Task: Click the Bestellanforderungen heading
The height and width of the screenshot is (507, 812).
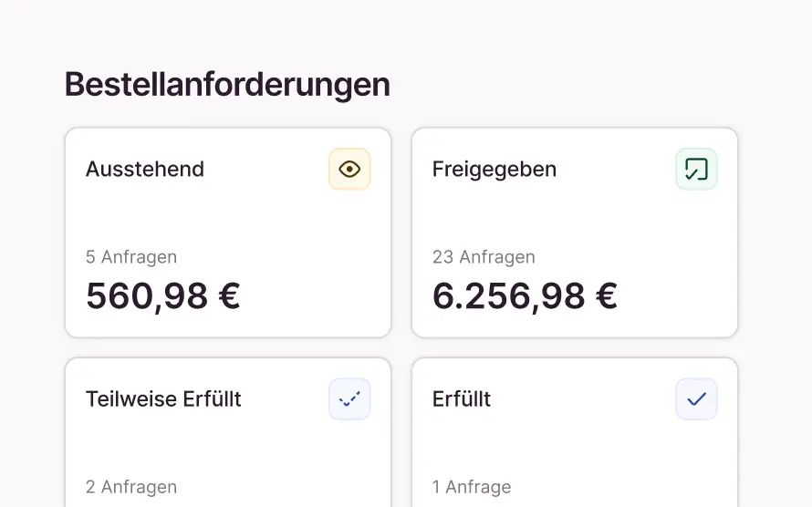Action: pyautogui.click(x=227, y=85)
